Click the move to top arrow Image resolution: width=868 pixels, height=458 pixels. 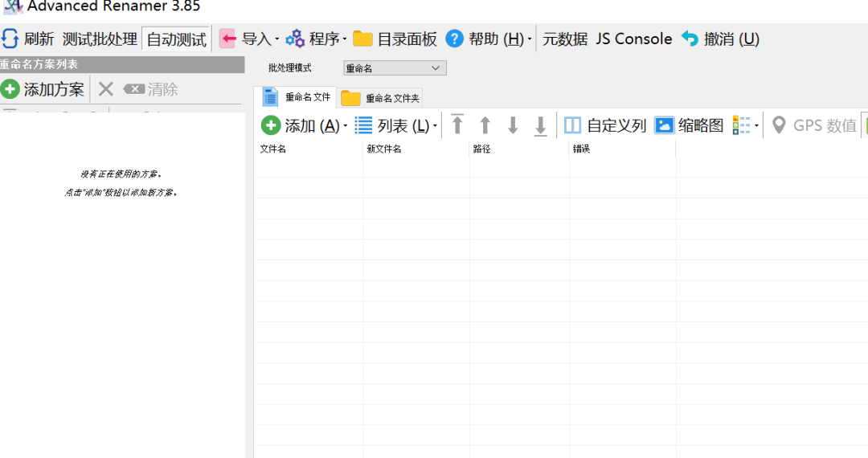point(457,125)
